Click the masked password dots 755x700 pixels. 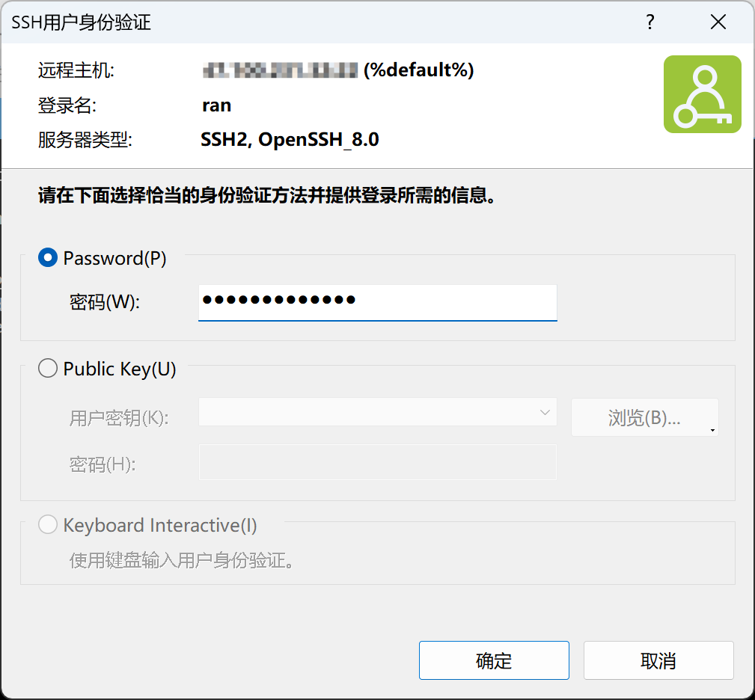[x=276, y=300]
